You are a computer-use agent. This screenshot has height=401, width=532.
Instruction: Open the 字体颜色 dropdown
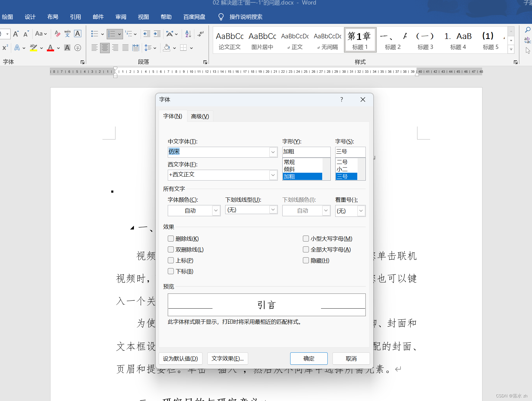tap(216, 210)
